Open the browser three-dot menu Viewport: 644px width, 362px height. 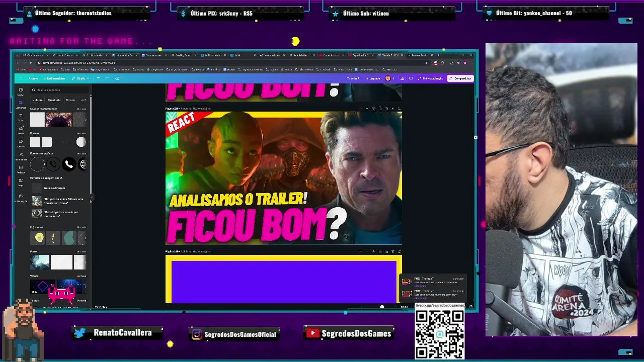pos(471,63)
